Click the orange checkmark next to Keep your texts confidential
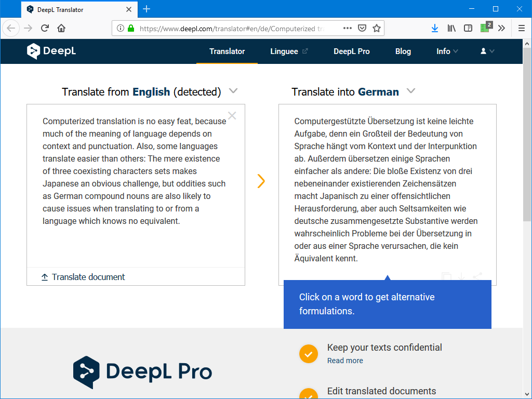 [x=309, y=354]
